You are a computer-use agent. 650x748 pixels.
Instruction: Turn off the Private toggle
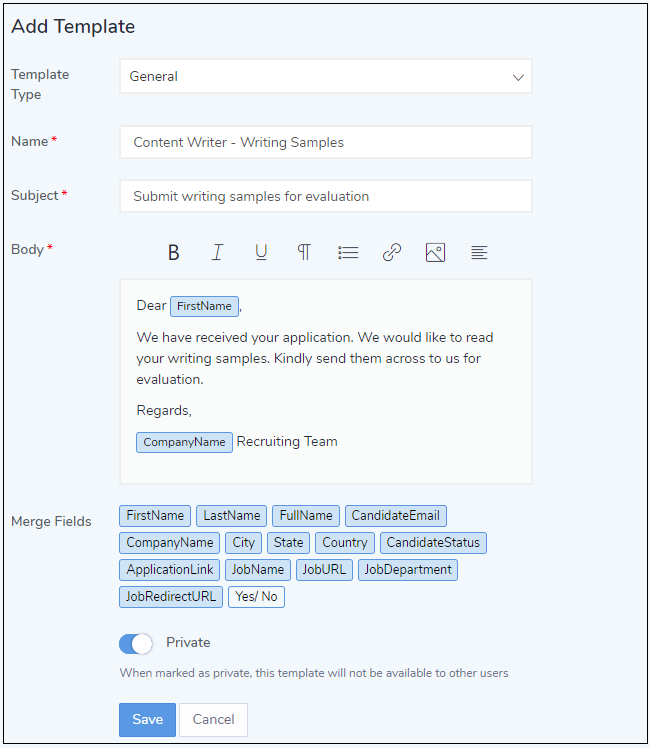click(x=136, y=643)
